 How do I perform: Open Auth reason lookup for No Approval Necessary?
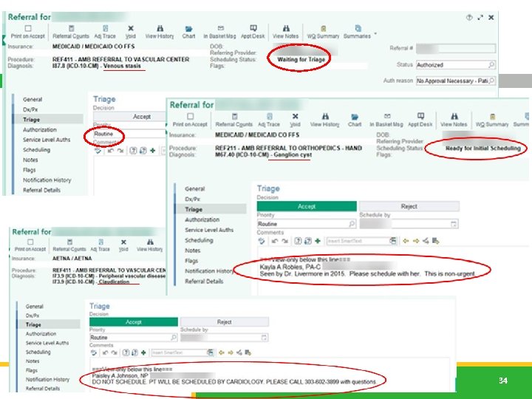[491, 81]
